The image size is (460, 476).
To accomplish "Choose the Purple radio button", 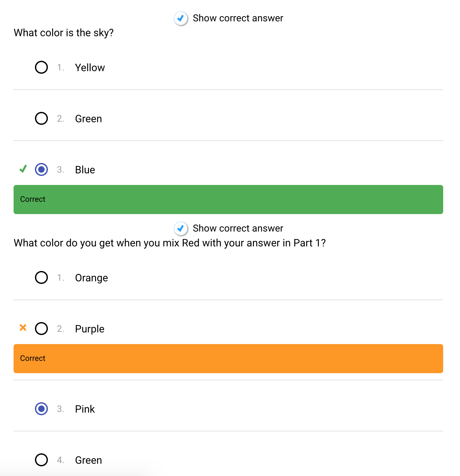I will coord(41,329).
